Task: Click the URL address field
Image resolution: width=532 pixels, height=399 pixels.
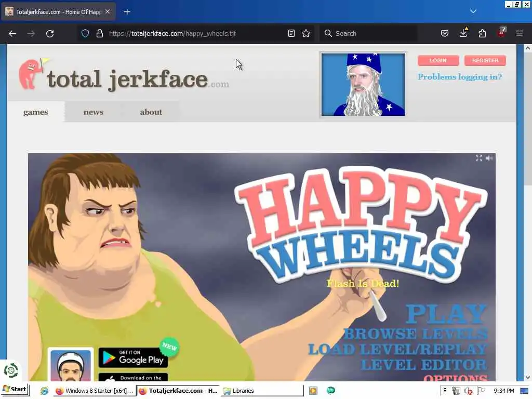Action: pyautogui.click(x=197, y=33)
